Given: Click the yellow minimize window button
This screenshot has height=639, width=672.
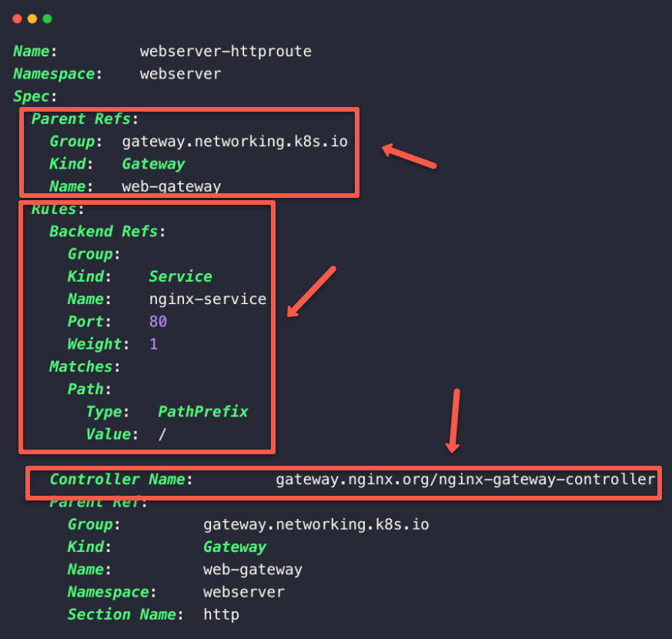Looking at the screenshot, I should 31,18.
